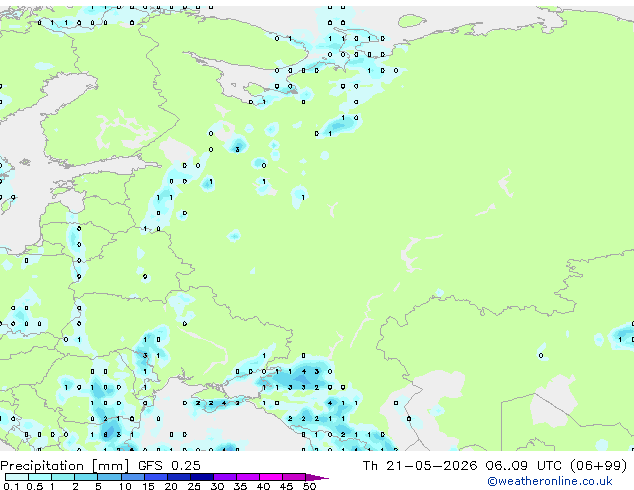The width and height of the screenshot is (634, 490).
Task: Click the 25–30 mm dark blue legend box
Action: tap(201, 477)
